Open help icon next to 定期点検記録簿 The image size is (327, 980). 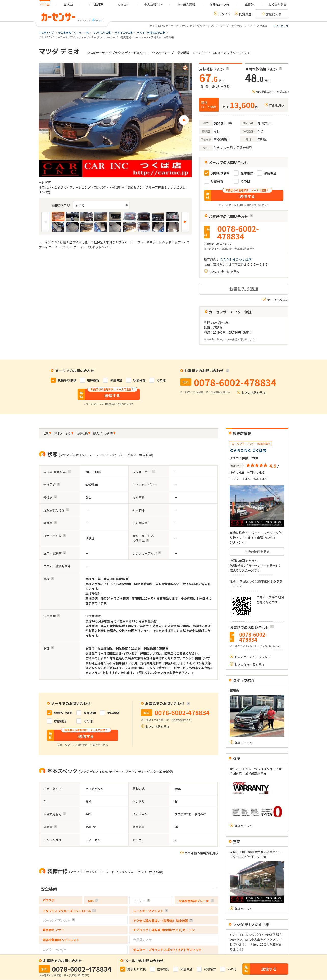(68, 510)
